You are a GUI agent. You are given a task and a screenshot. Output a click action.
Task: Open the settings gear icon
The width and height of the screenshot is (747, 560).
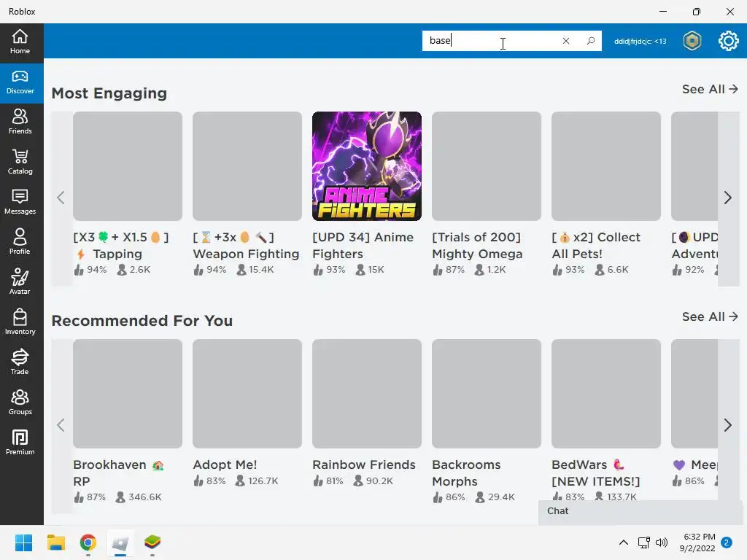coord(729,41)
